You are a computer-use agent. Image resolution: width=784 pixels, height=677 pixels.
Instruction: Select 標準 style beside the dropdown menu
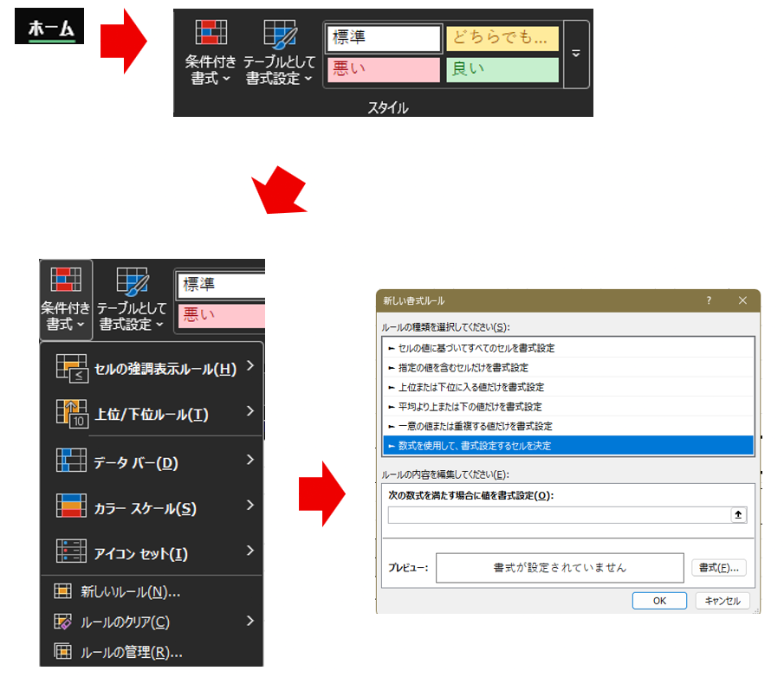point(221,286)
